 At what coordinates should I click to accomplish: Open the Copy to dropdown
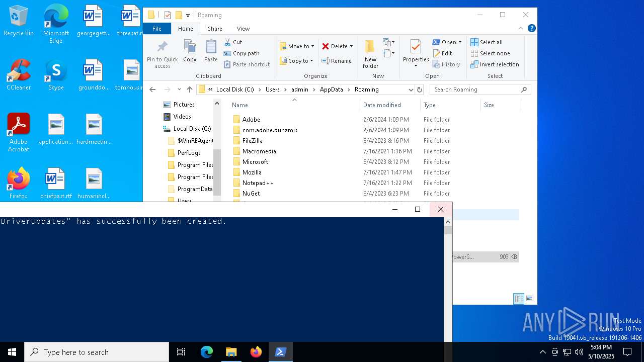click(296, 61)
